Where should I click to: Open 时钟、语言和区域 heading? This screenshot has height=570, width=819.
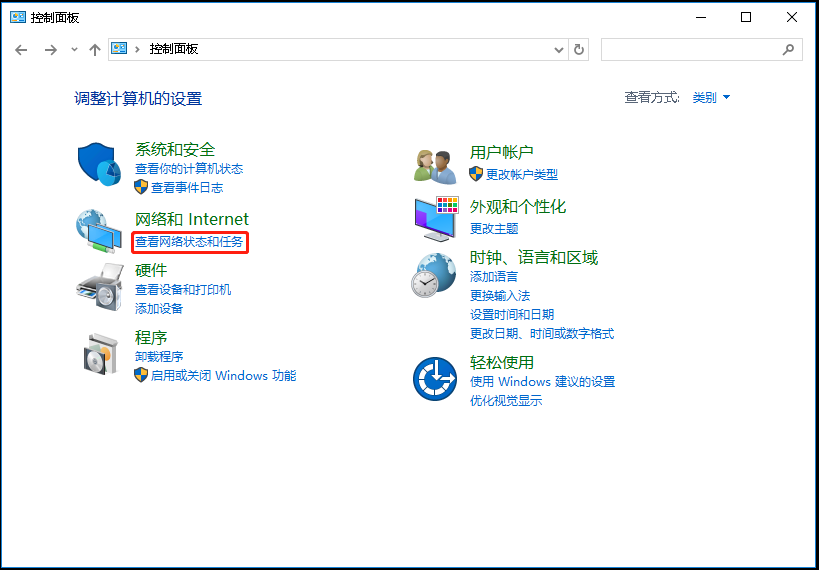(534, 257)
